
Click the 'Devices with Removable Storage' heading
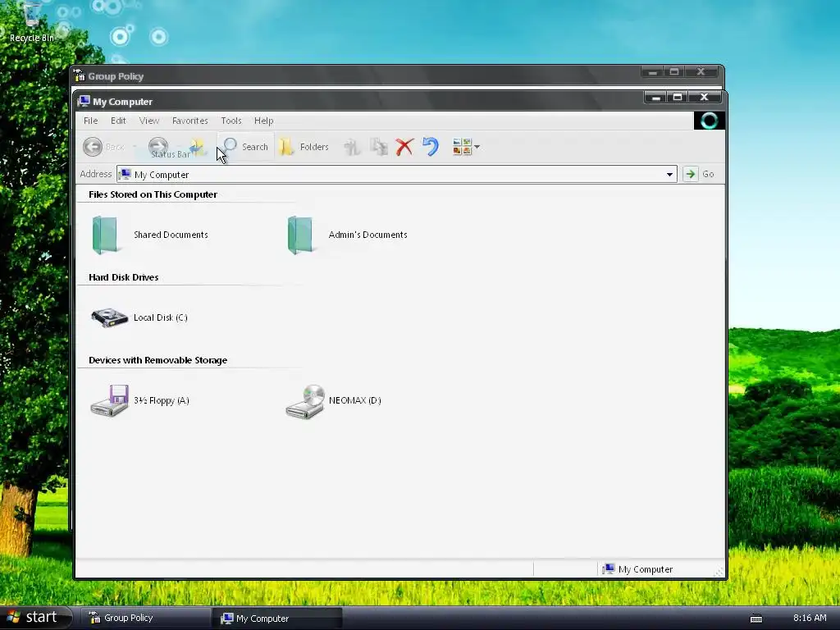click(157, 360)
